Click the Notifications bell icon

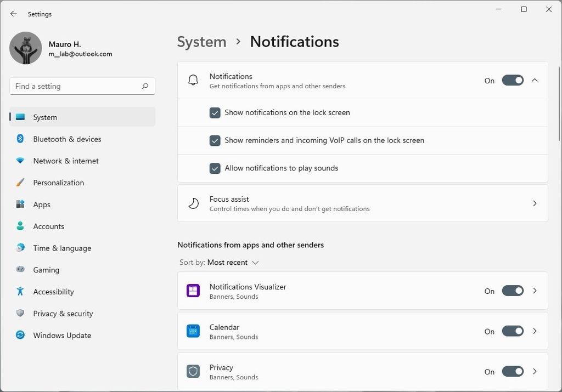click(193, 79)
